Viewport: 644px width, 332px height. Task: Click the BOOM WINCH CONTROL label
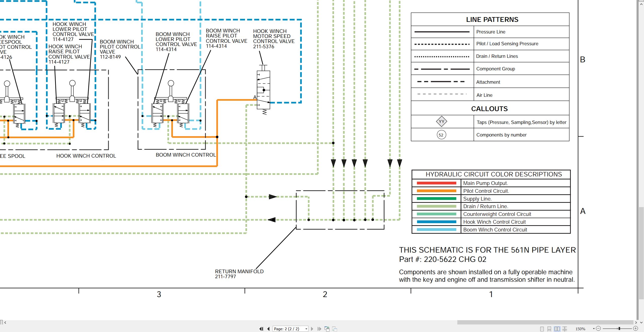tap(186, 155)
